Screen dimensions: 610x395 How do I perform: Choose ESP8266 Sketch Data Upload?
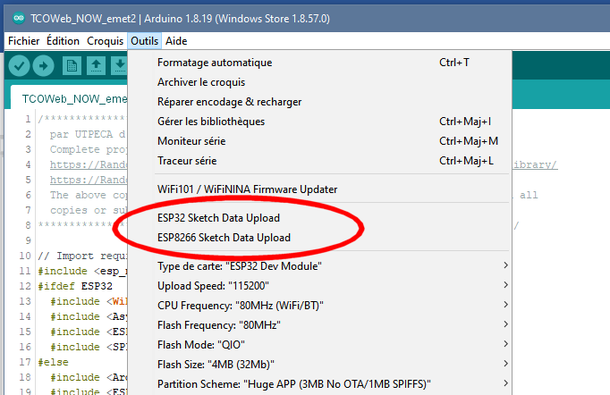[224, 237]
